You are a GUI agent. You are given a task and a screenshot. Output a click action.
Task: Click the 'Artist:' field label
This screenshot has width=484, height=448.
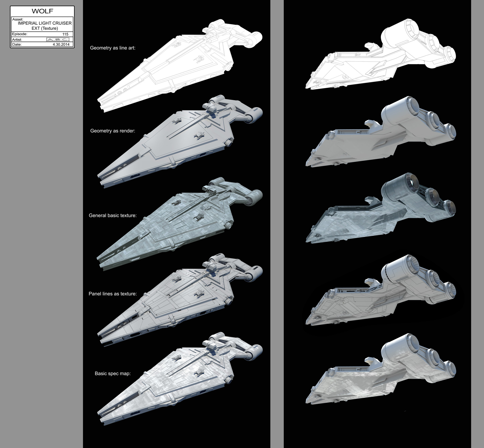[x=17, y=40]
